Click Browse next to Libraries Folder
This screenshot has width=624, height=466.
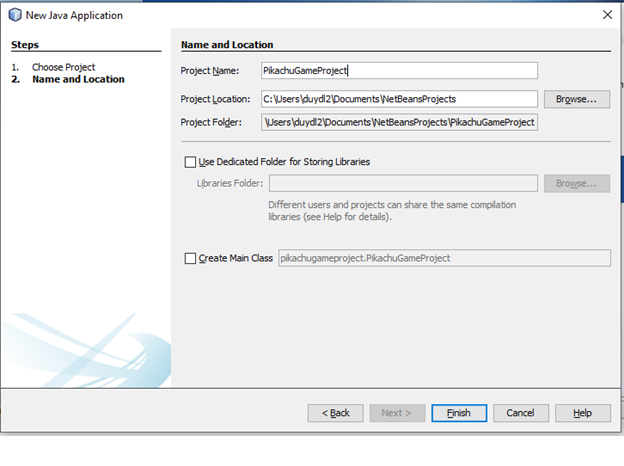[x=576, y=183]
